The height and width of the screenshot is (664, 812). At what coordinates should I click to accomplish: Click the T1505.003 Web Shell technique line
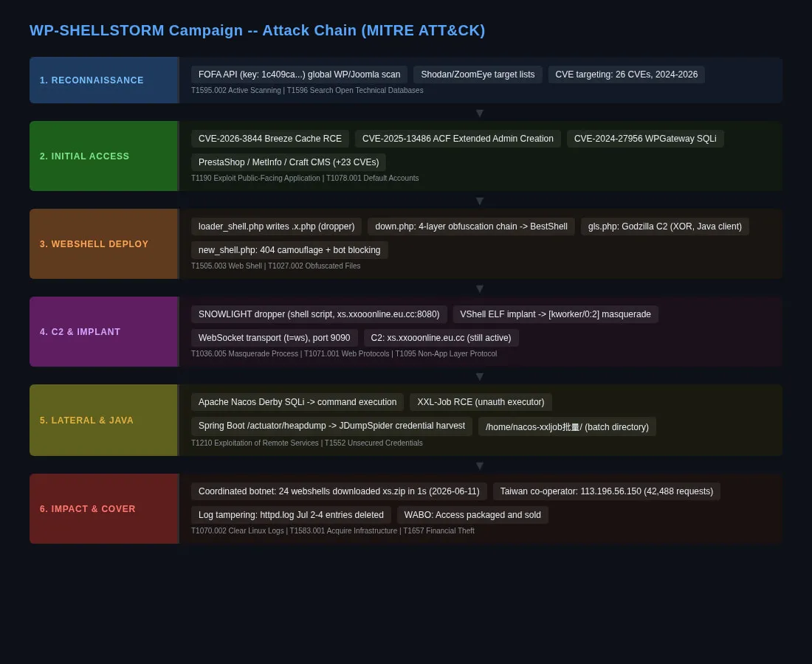click(x=275, y=266)
